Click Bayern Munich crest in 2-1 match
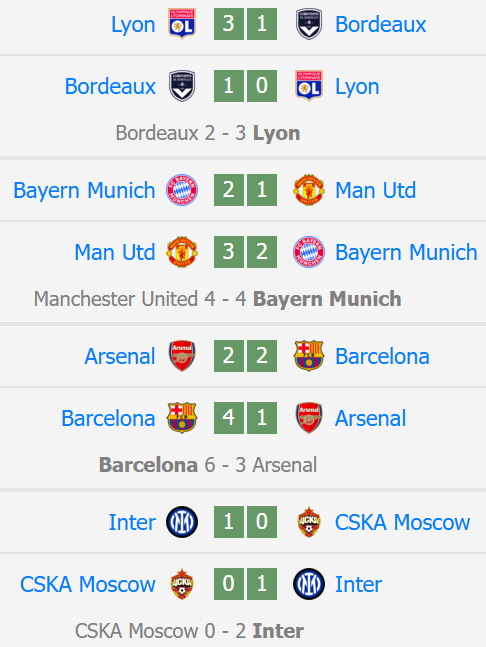Viewport: 486px width, 647px height. [182, 190]
